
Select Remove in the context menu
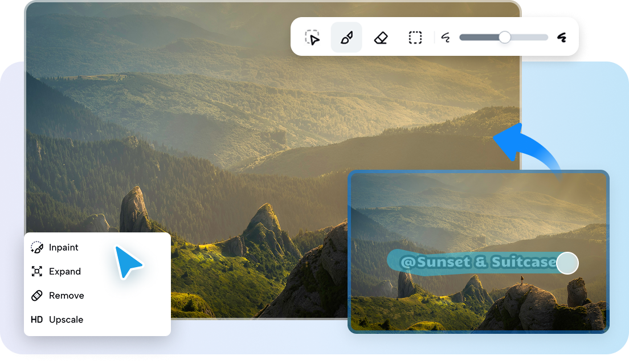tap(68, 296)
